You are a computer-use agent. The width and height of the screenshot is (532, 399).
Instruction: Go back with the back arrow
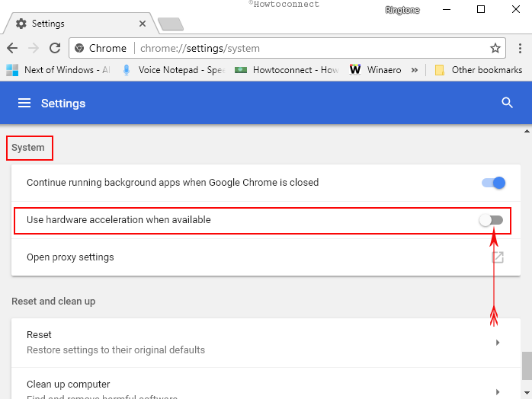[12, 48]
